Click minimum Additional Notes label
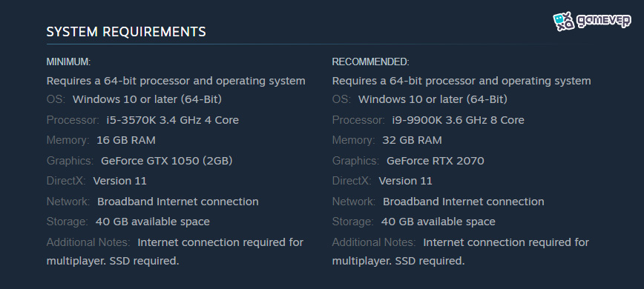This screenshot has height=289, width=644. click(x=88, y=242)
